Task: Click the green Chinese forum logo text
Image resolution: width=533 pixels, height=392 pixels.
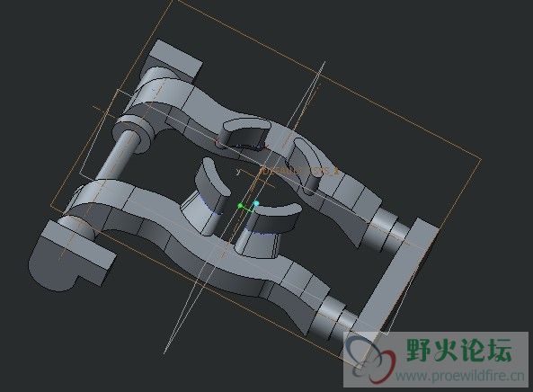Action: click(x=459, y=350)
